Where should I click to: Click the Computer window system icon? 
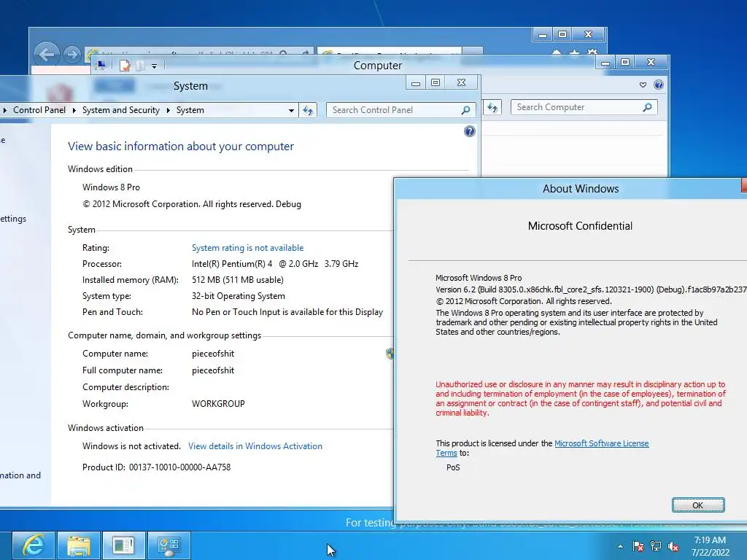(101, 66)
